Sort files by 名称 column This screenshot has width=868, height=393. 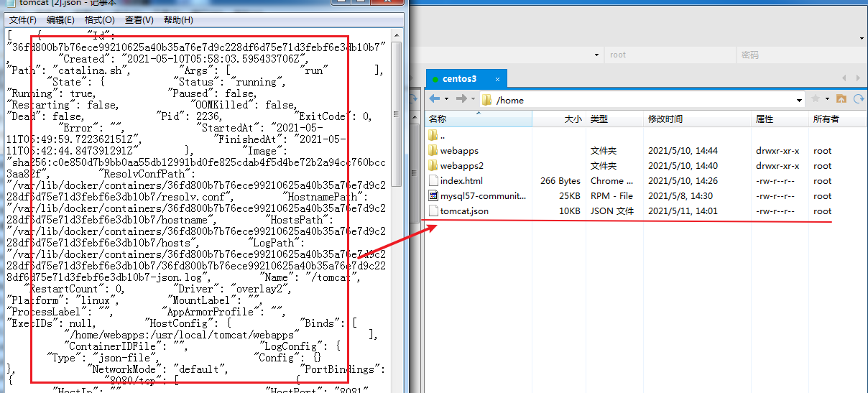(x=480, y=119)
